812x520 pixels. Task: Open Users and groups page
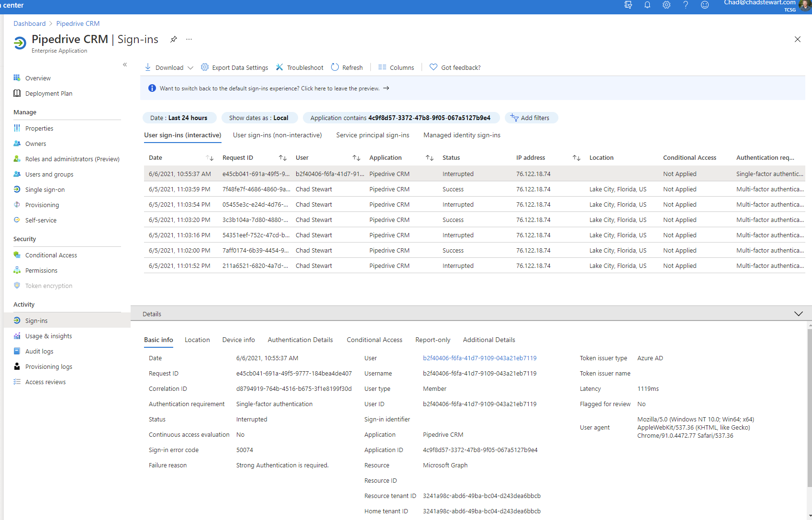(49, 175)
